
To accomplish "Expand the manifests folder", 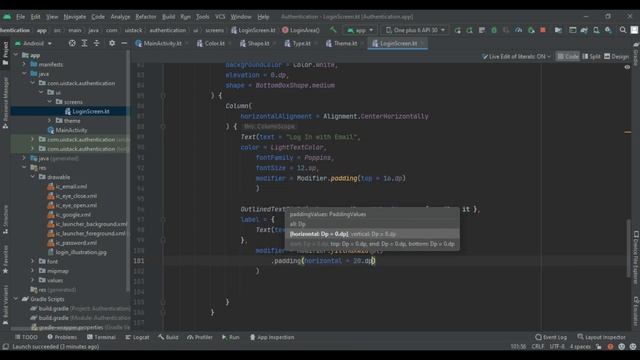I will pos(24,64).
